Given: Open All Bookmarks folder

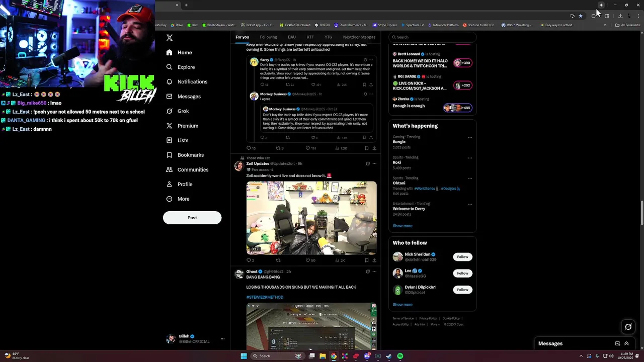Looking at the screenshot, I should pos(627,25).
